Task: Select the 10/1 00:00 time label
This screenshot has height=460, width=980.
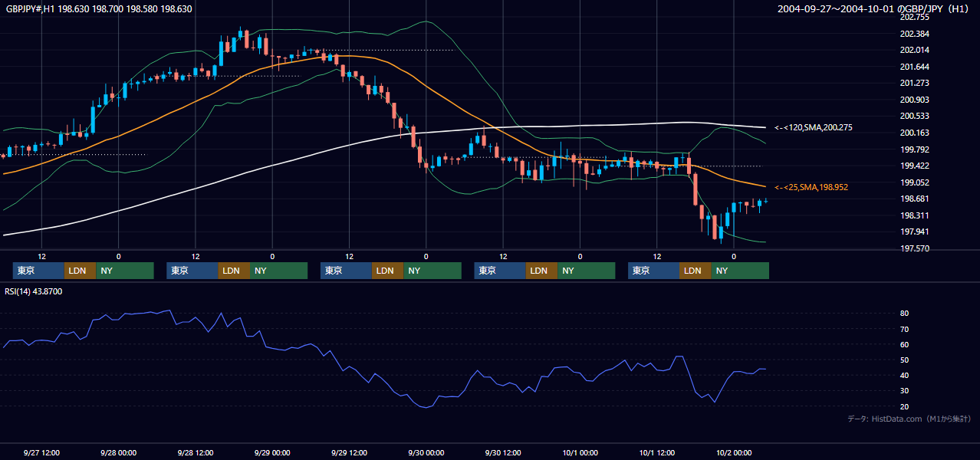Action: click(x=580, y=452)
